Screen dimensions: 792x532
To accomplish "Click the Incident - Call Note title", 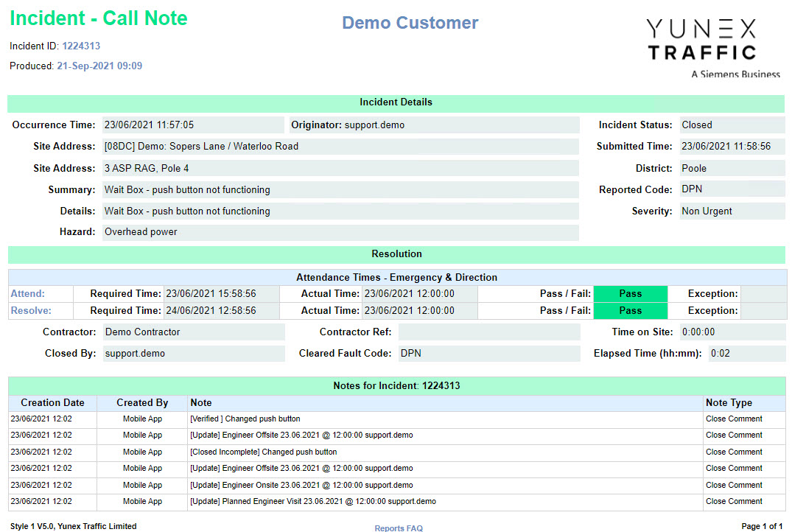I will click(x=99, y=18).
